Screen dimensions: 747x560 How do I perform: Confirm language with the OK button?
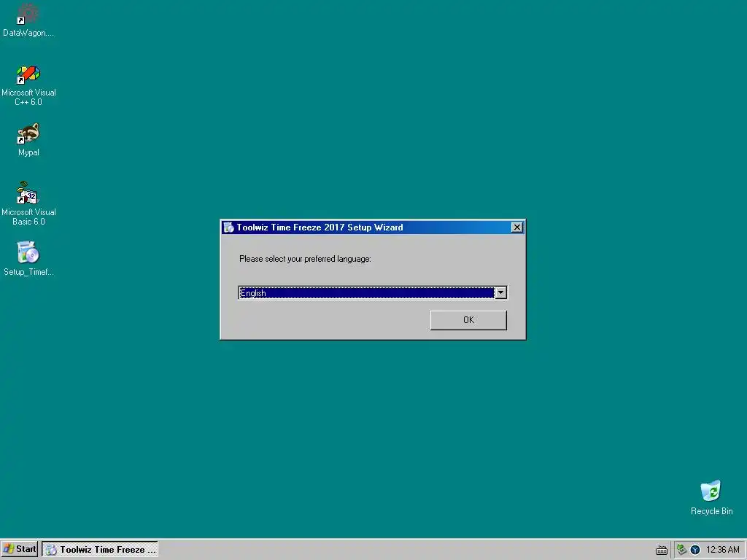click(468, 320)
